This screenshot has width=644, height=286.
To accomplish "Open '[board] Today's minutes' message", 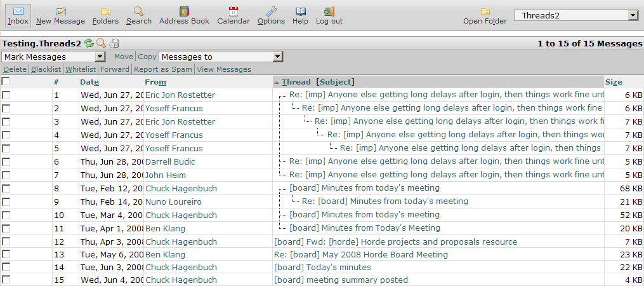I will pos(322,268).
